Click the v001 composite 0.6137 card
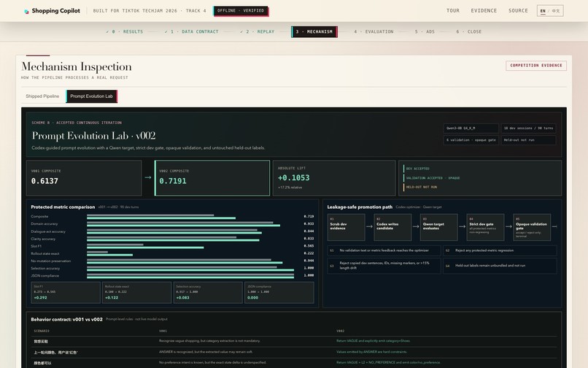Image resolution: width=588 pixels, height=368 pixels. tap(84, 178)
